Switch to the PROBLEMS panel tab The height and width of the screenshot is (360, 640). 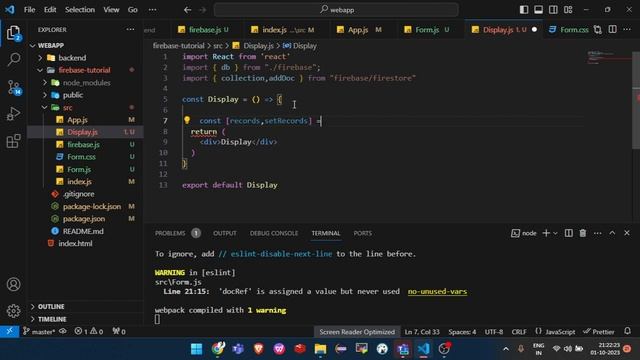pos(170,233)
